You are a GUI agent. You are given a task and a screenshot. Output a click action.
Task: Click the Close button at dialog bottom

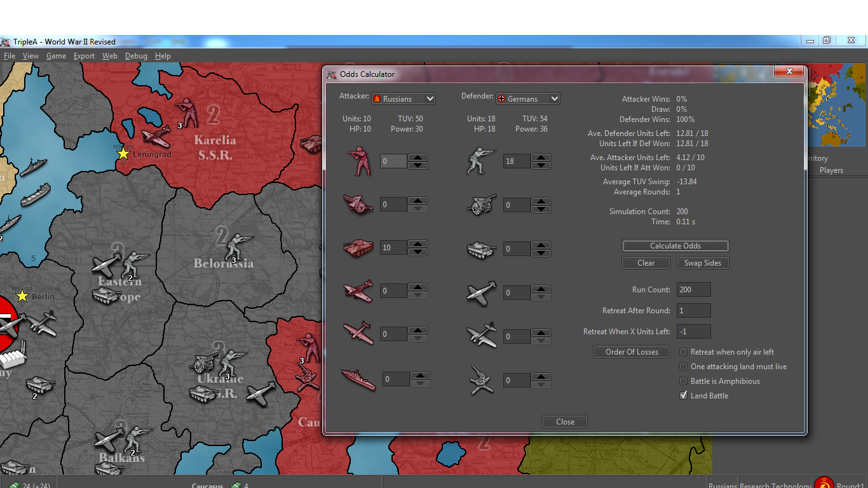tap(565, 422)
